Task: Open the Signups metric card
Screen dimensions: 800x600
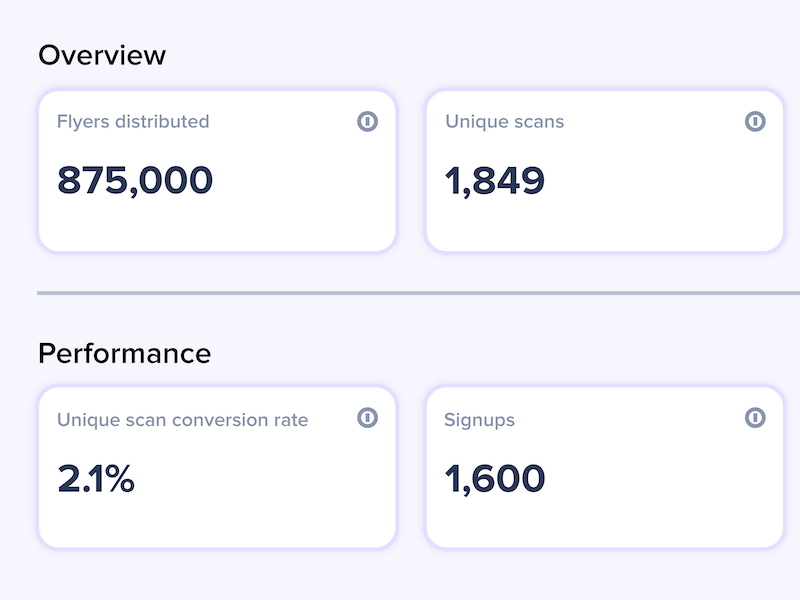Action: click(x=605, y=467)
